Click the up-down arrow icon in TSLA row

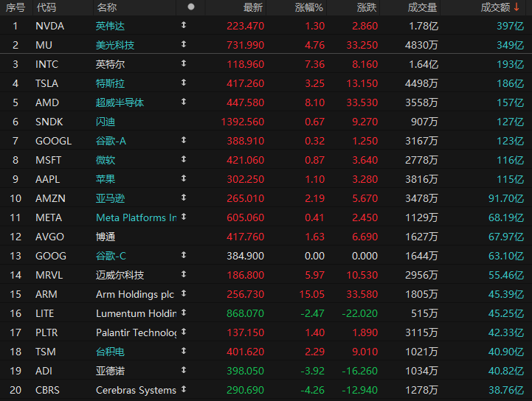click(x=184, y=83)
